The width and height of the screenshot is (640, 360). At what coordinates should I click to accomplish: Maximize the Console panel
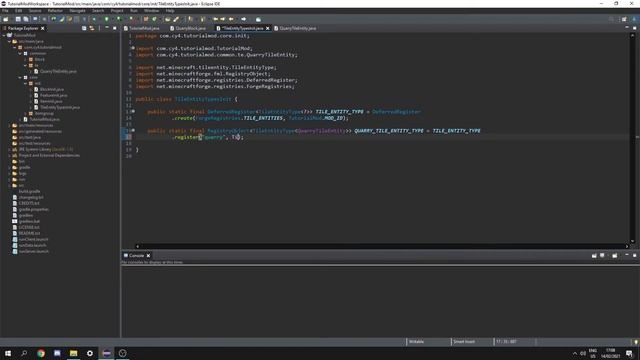click(634, 255)
